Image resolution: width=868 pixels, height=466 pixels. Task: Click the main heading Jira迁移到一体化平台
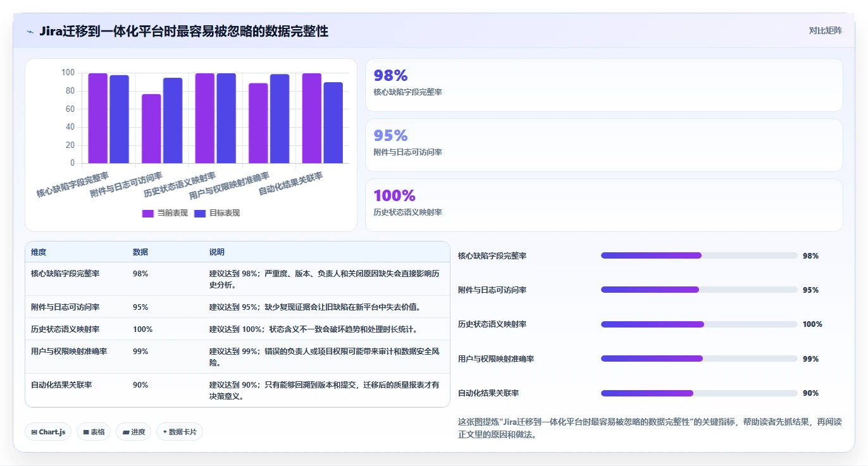click(183, 31)
